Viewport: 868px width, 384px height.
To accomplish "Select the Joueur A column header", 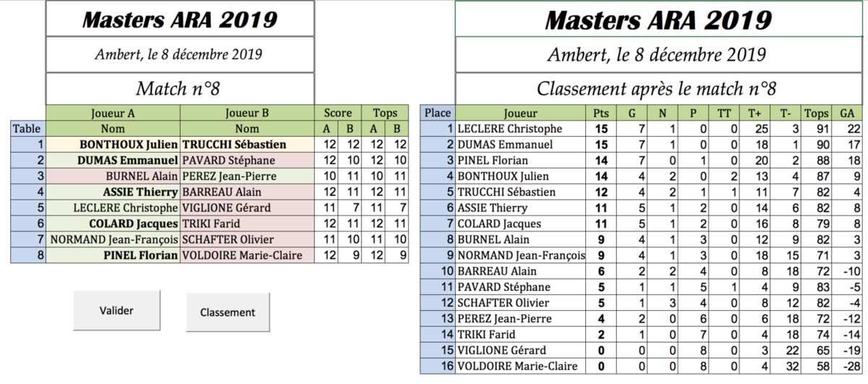I will click(113, 113).
